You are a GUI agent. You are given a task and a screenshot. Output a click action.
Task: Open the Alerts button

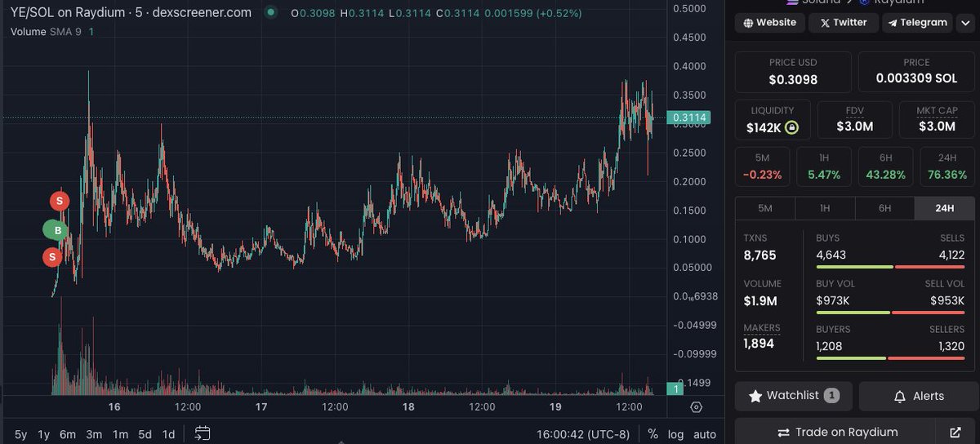pos(918,396)
